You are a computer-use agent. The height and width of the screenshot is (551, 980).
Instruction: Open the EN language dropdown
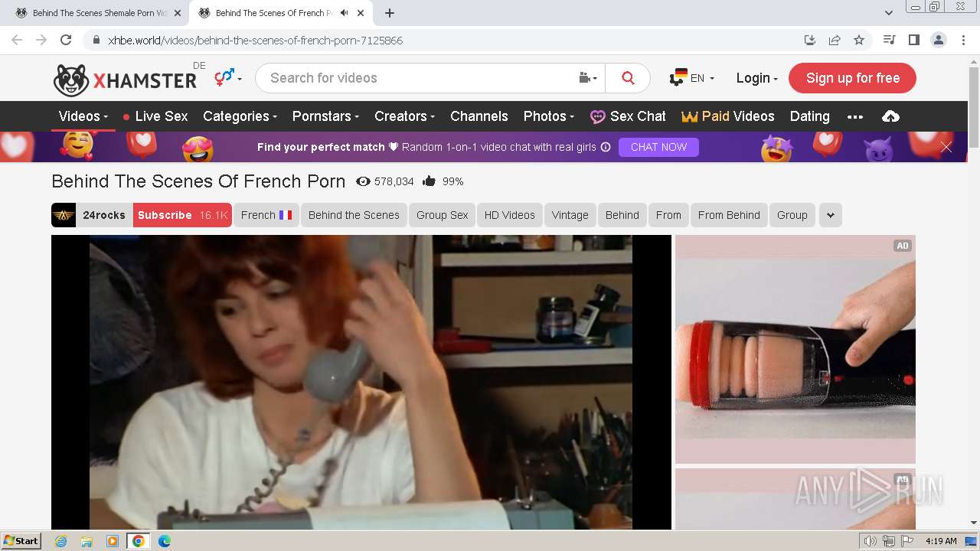(691, 78)
